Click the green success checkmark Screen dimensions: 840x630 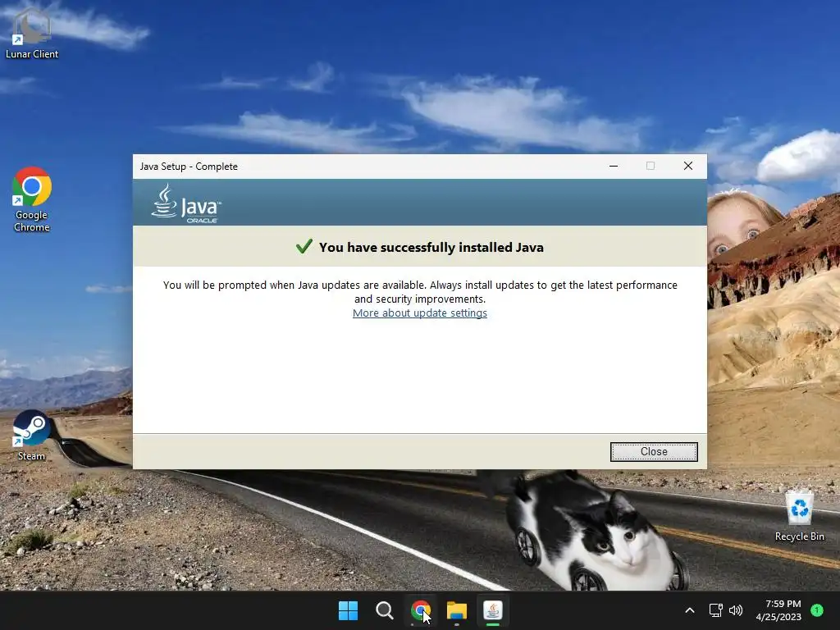click(304, 246)
